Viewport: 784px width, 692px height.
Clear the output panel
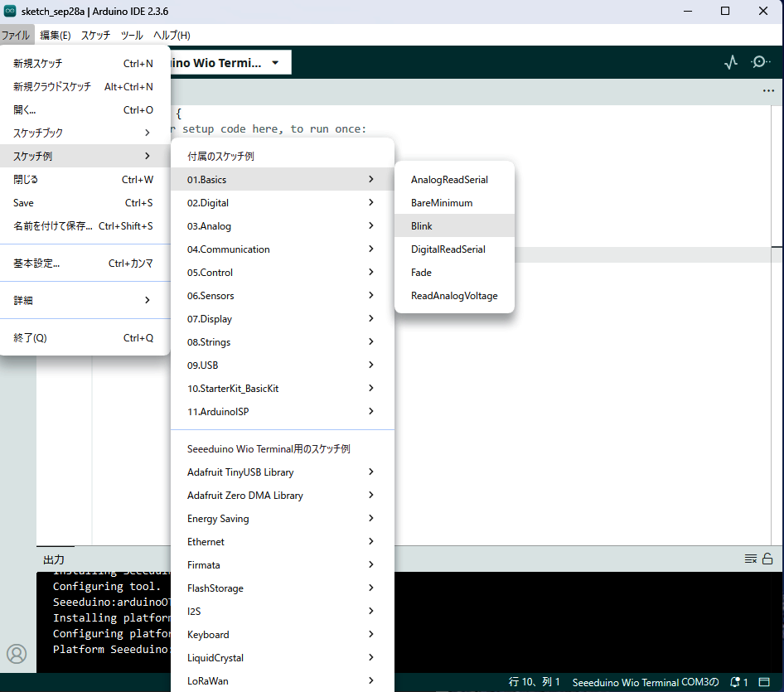tap(751, 559)
